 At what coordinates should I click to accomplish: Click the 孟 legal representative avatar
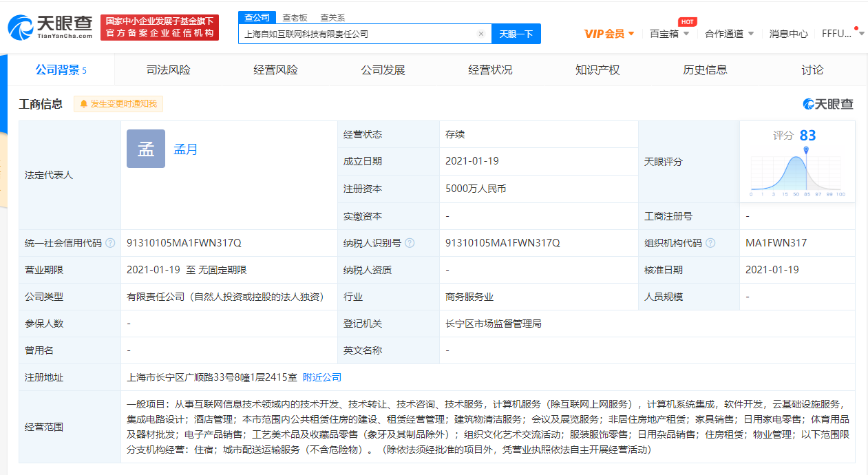pyautogui.click(x=146, y=149)
